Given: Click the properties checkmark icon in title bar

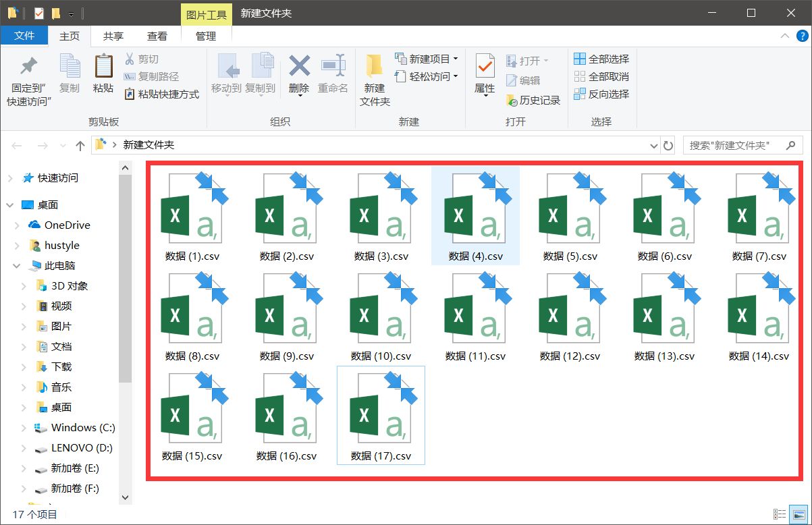Looking at the screenshot, I should 38,13.
